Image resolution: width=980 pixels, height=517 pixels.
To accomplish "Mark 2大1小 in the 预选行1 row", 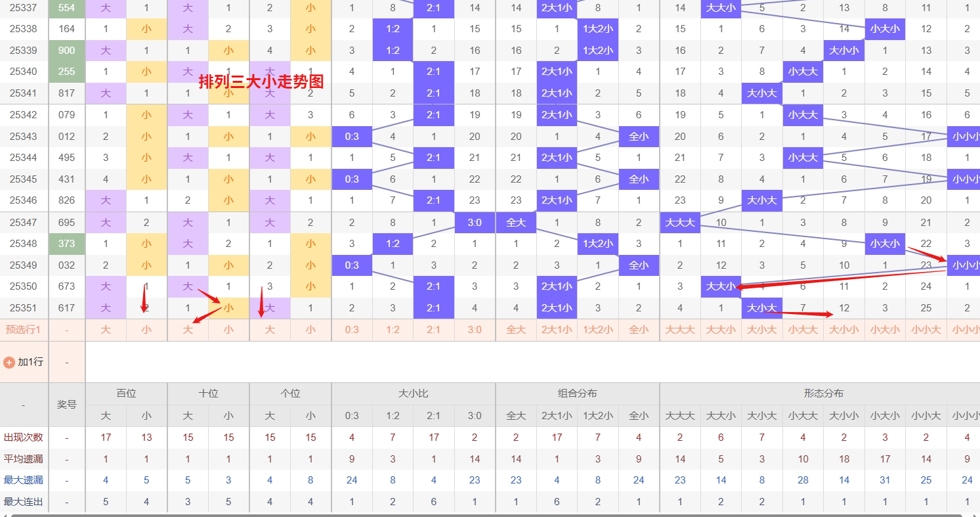I will pyautogui.click(x=557, y=330).
